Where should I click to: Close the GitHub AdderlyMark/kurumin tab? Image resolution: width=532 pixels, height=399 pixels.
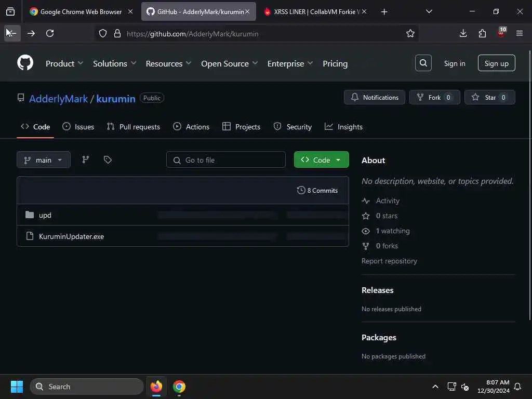point(247,11)
